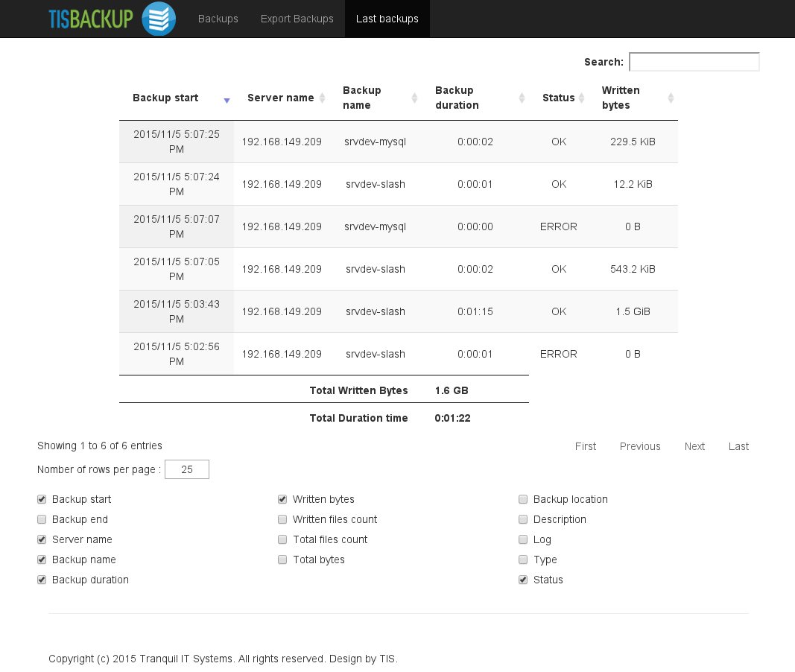Sort by Backup name column arrows

coord(414,98)
